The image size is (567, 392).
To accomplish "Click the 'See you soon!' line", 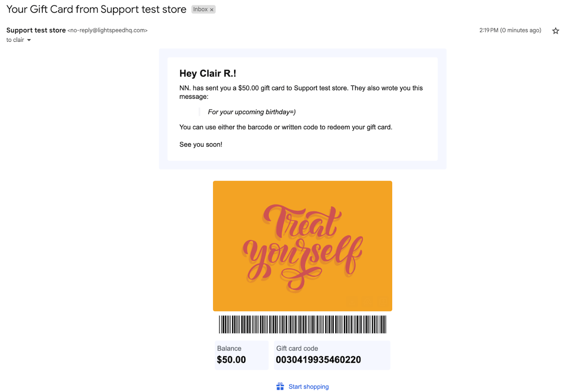I will [201, 145].
